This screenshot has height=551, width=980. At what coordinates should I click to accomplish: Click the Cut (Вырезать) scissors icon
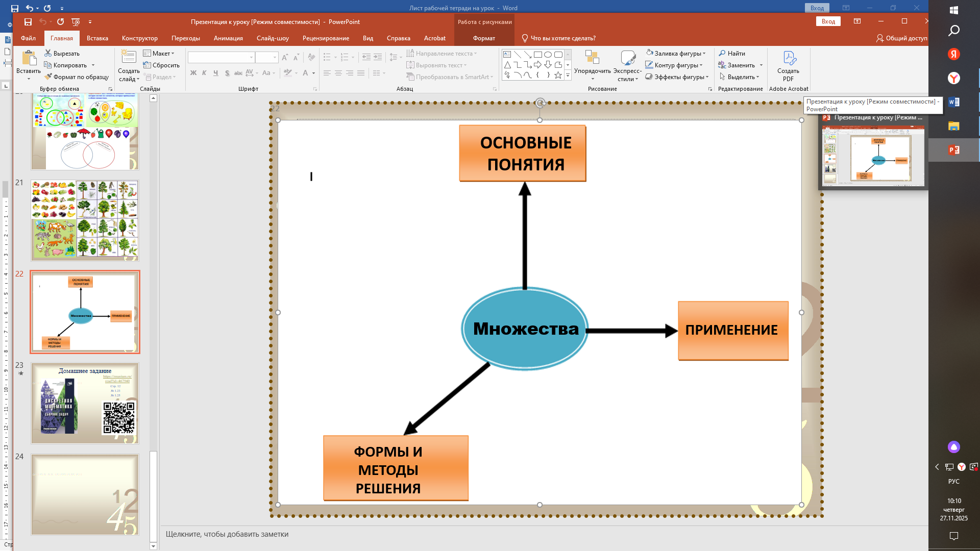click(x=48, y=53)
